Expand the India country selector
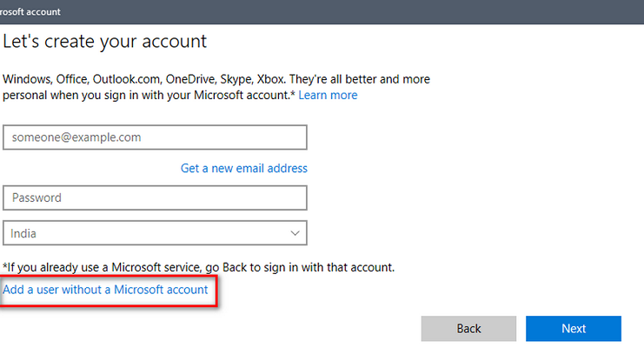 tap(155, 233)
